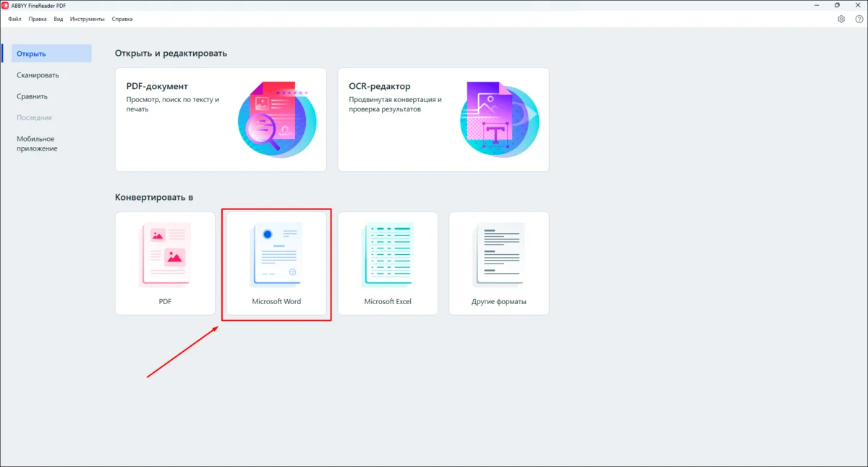The height and width of the screenshot is (467, 868).
Task: Open the Файл menu
Action: pyautogui.click(x=14, y=19)
